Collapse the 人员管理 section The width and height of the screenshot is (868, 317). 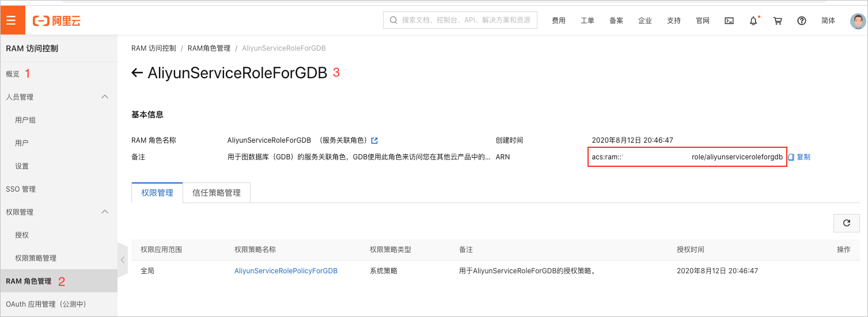pos(105,97)
